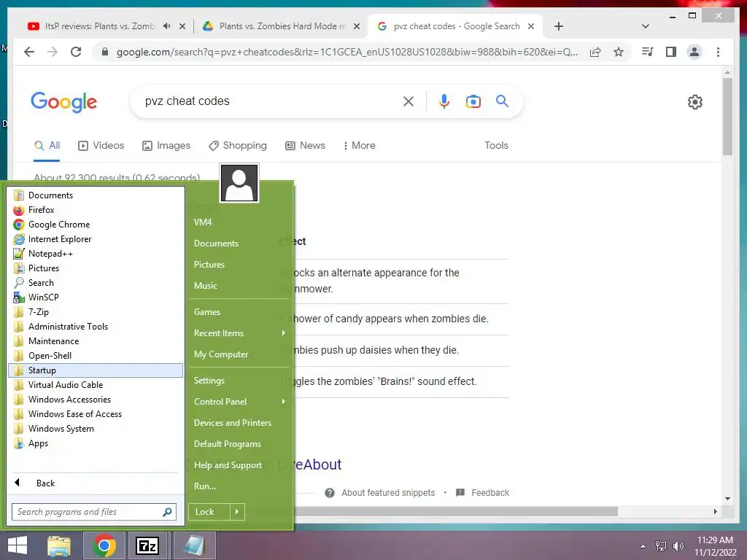Click the tab search chevron in Chrome
The image size is (747, 560).
point(646,26)
